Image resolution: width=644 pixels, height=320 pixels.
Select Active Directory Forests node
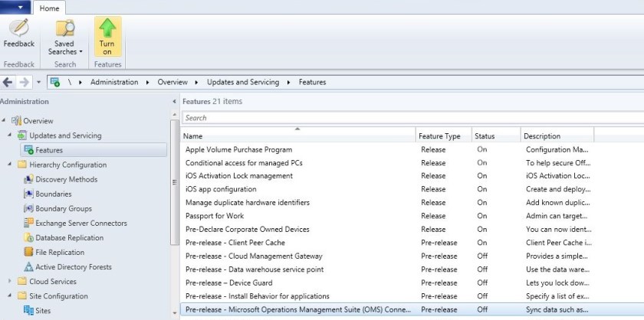click(73, 266)
